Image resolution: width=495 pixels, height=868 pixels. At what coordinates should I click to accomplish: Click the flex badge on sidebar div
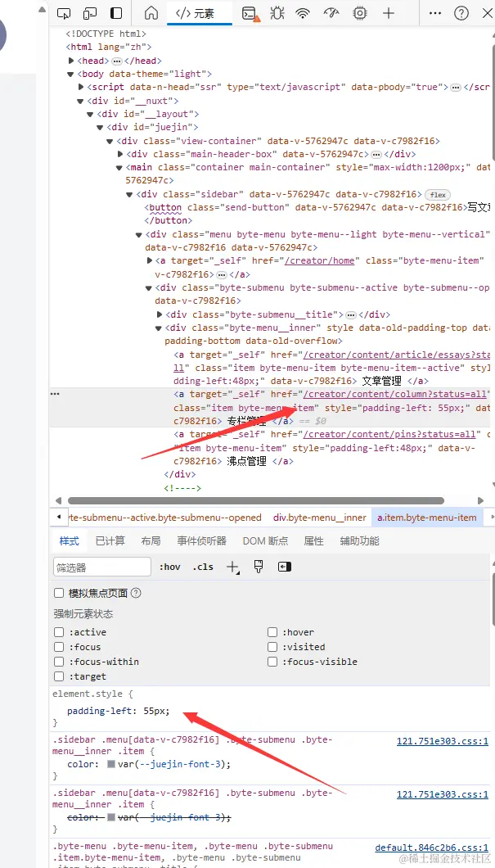(x=438, y=195)
